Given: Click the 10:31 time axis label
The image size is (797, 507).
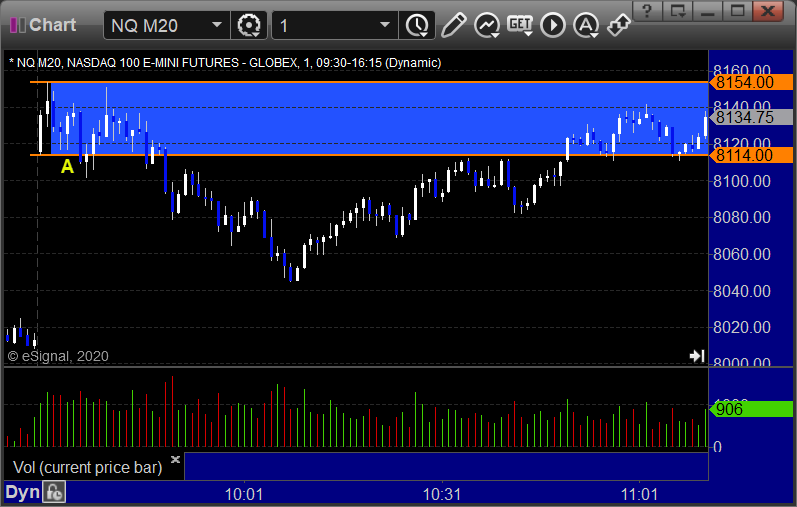Looking at the screenshot, I should pyautogui.click(x=442, y=494).
